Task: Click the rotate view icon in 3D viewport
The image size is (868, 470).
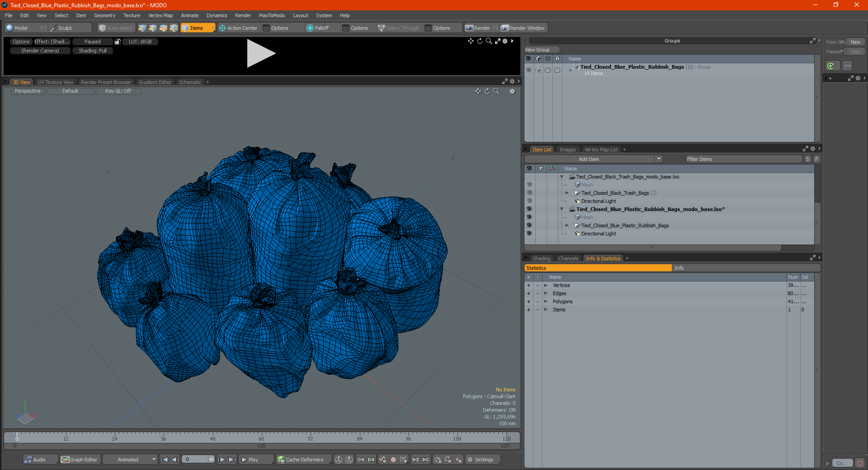Action: point(487,91)
